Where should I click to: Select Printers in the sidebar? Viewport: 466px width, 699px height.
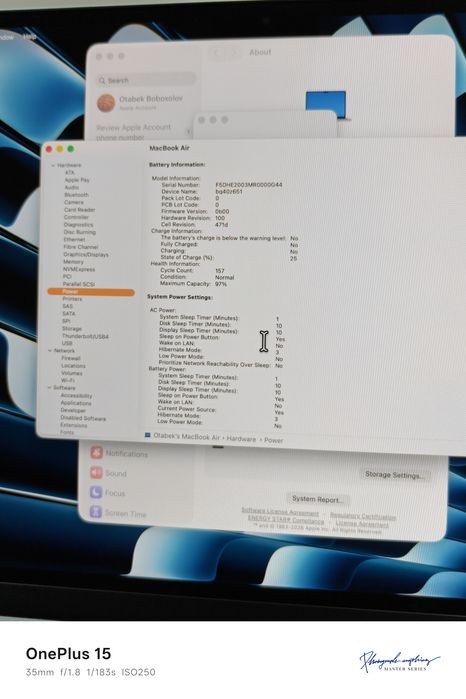tap(72, 299)
